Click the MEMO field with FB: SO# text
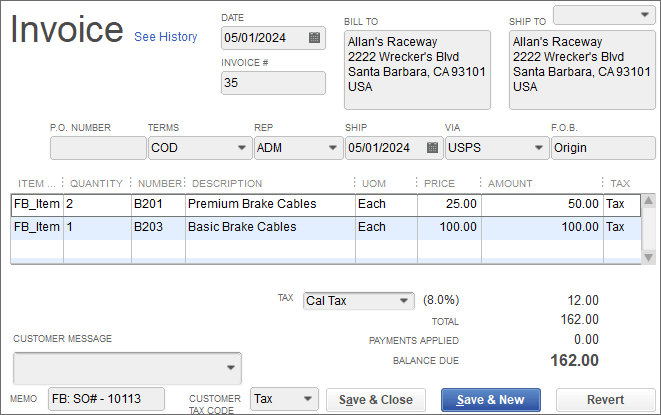661x415 pixels. click(x=106, y=399)
